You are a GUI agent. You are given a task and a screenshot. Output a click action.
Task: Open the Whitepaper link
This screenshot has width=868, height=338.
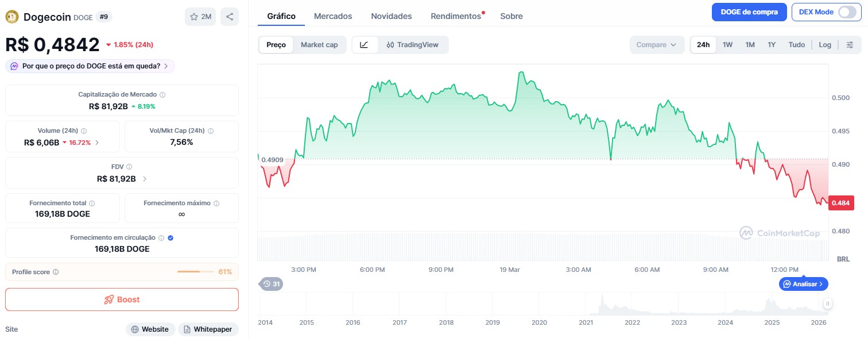pyautogui.click(x=208, y=329)
